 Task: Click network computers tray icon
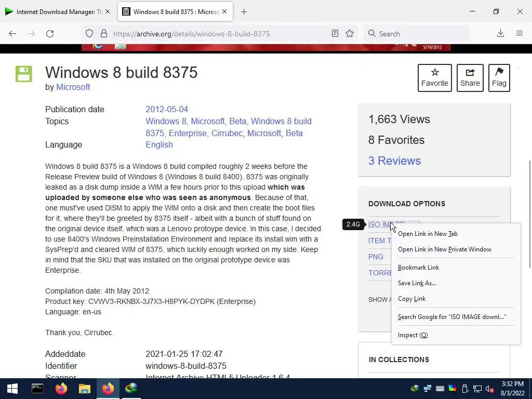[428, 389]
